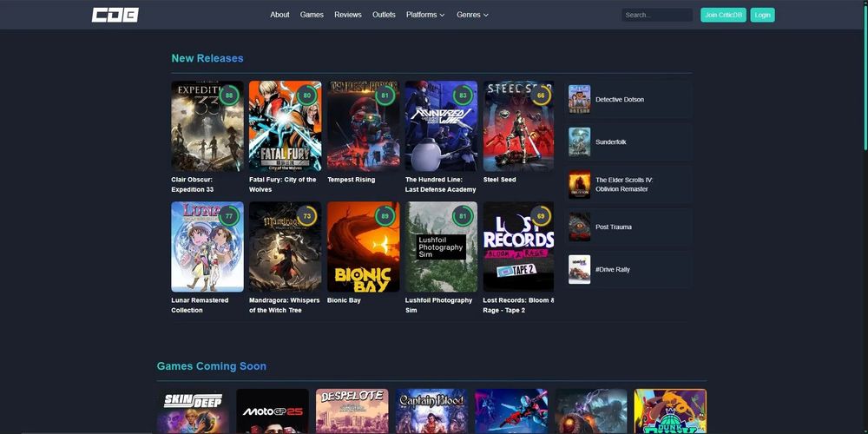Click the CDB logo in the header
Screen dimensions: 868x434
(x=115, y=15)
